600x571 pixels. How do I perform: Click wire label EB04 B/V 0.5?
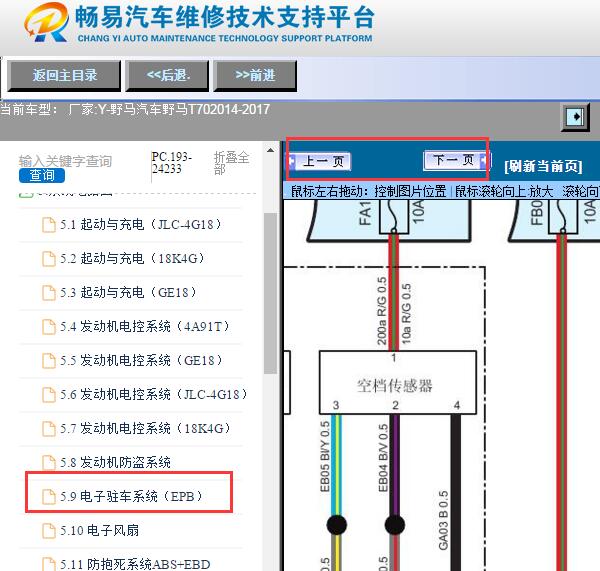pyautogui.click(x=383, y=457)
